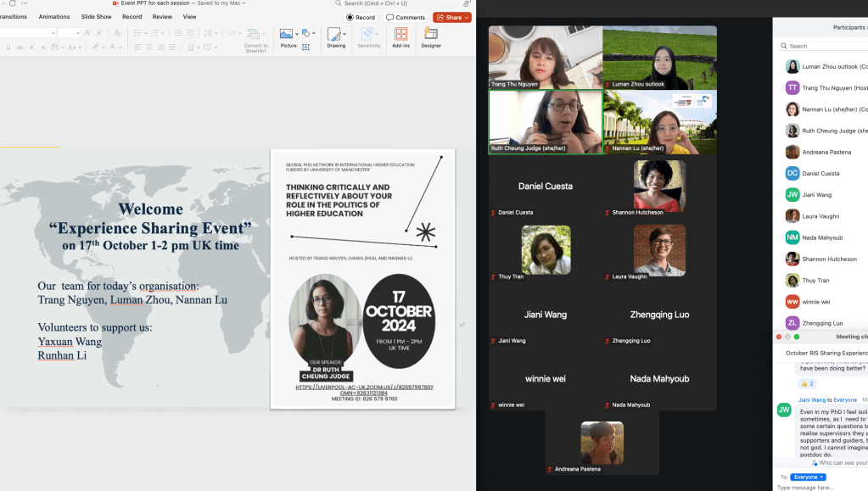Switch to the Slide Show tab
Screen dimensions: 868x491
point(96,16)
